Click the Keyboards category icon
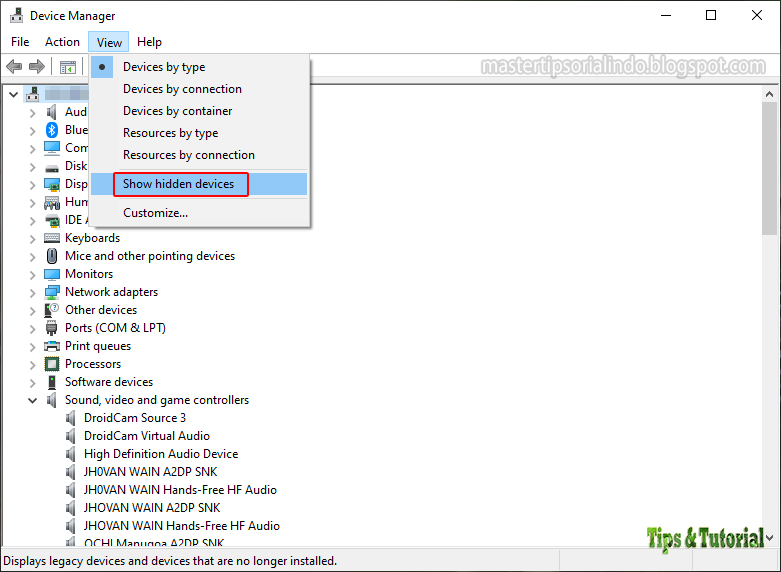Image resolution: width=781 pixels, height=572 pixels. pos(52,238)
